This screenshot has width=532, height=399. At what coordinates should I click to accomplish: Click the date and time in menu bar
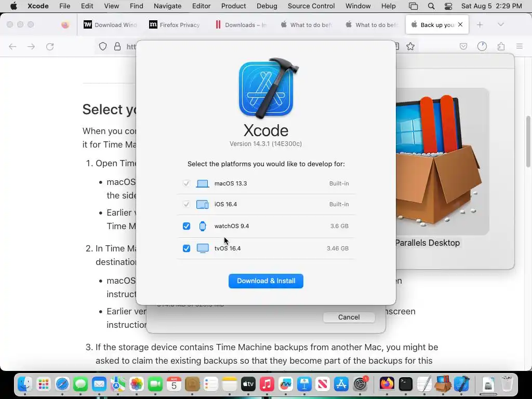pos(491,6)
